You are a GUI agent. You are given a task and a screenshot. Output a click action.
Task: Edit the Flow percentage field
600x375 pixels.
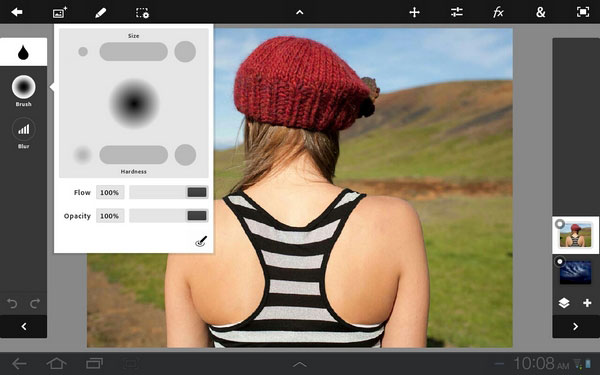click(110, 192)
